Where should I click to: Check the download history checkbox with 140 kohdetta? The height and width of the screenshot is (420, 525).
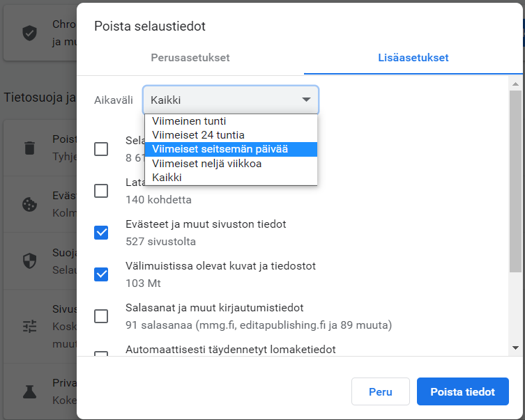click(101, 191)
